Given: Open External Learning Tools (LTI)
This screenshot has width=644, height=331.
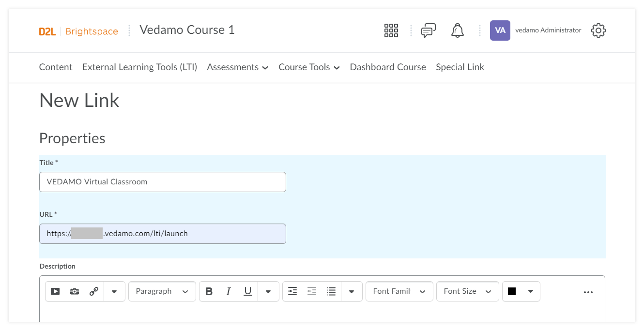Looking at the screenshot, I should 140,67.
